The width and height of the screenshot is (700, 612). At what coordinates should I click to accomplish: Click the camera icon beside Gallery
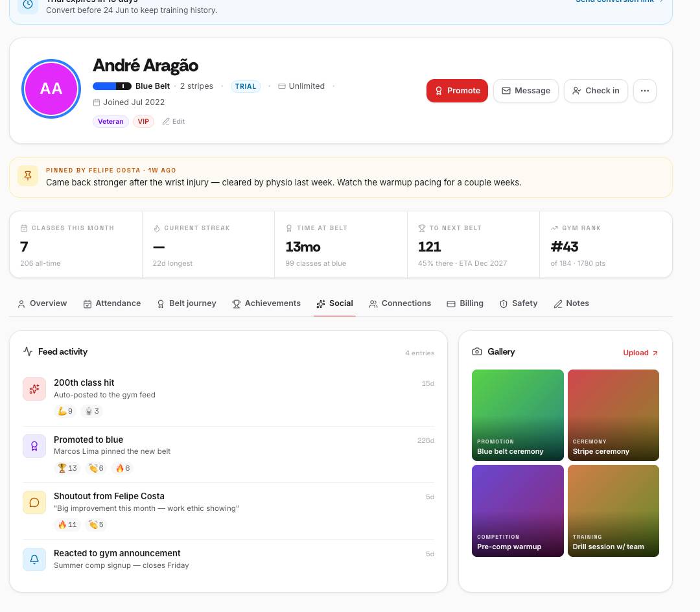[x=477, y=352]
